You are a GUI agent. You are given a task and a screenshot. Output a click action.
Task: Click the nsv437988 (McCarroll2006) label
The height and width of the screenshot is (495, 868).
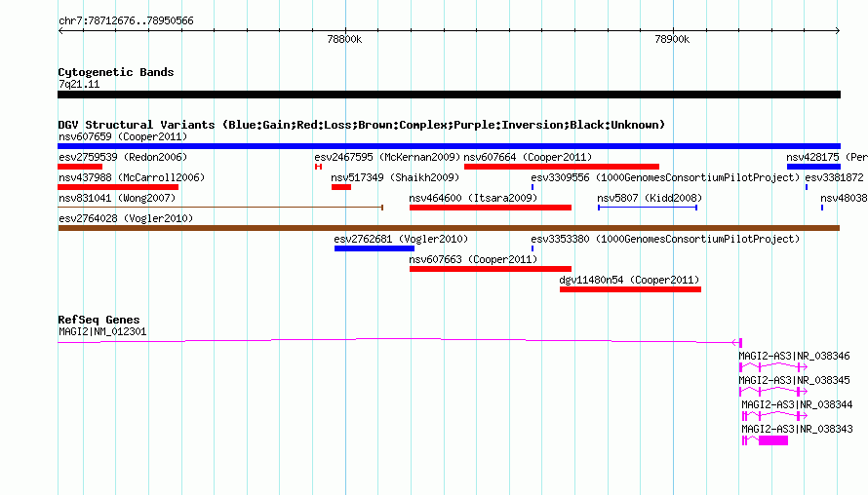coord(132,177)
